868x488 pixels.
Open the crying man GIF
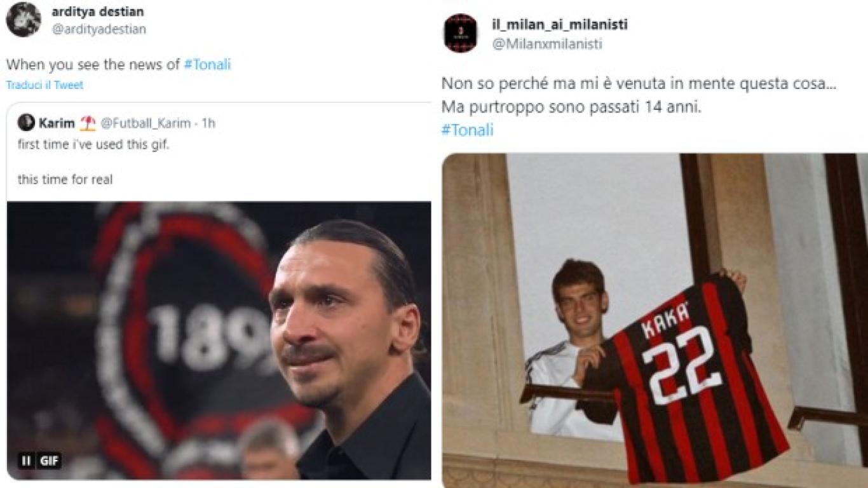[x=219, y=341]
